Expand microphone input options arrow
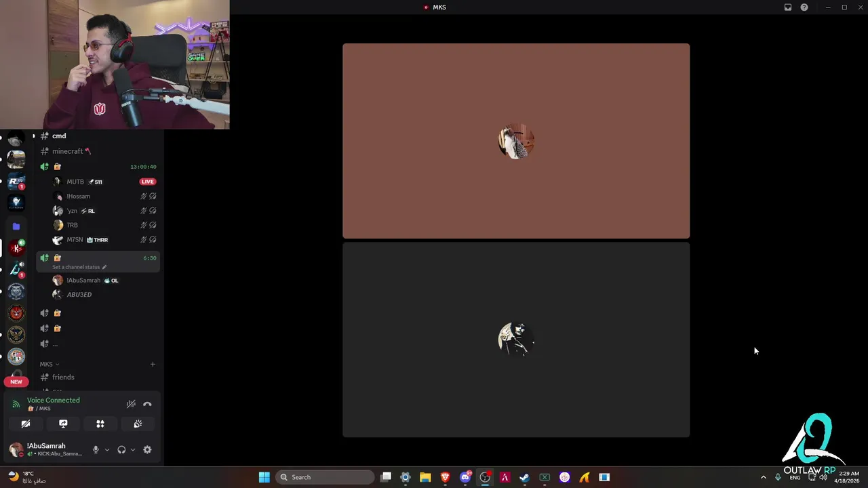The height and width of the screenshot is (488, 868). 106,449
